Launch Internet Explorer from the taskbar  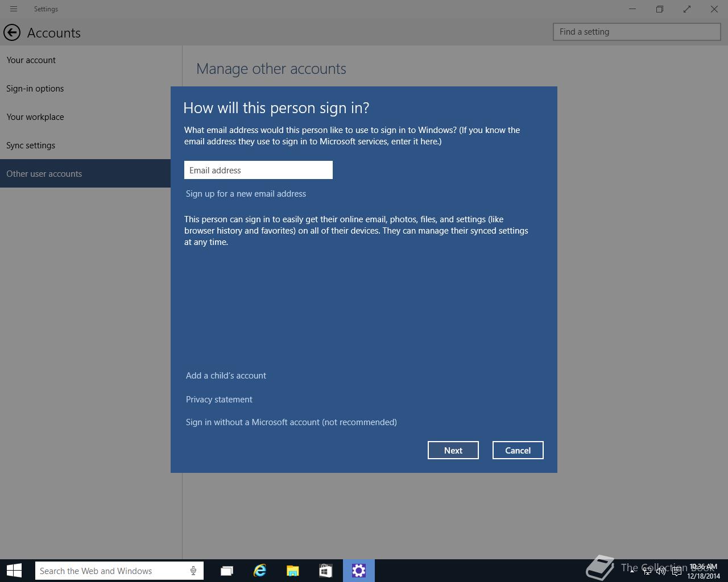(x=260, y=571)
